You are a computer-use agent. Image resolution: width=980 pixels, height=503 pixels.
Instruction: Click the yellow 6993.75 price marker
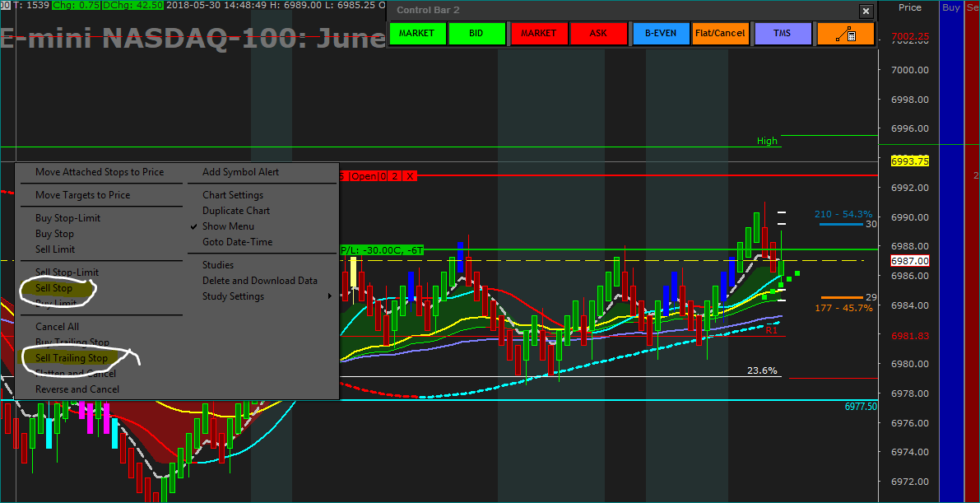909,161
